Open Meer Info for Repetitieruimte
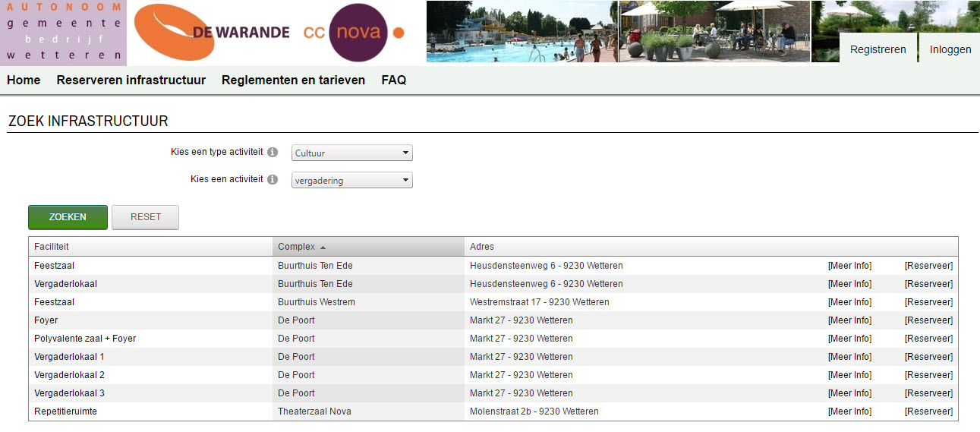Screen dimensions: 980x432 [x=849, y=412]
